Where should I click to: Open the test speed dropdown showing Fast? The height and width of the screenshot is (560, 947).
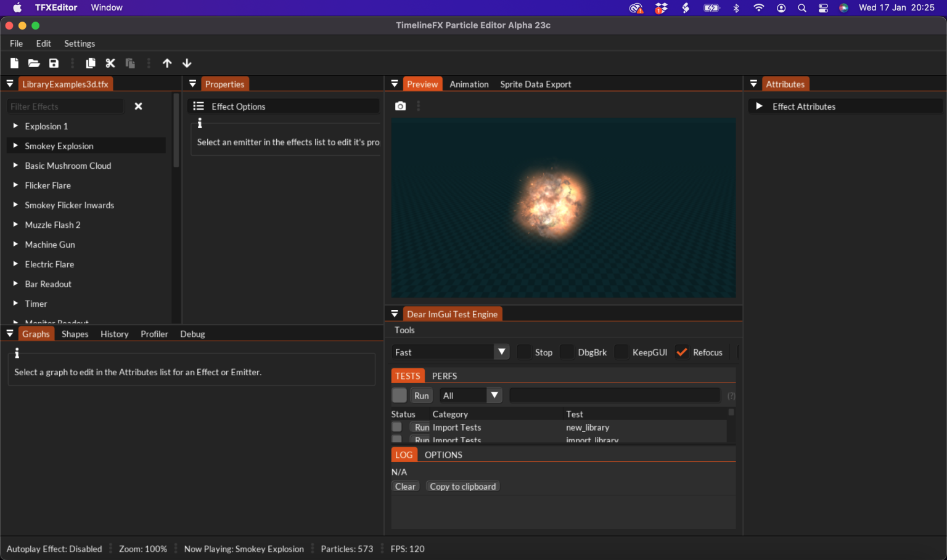[x=501, y=352]
